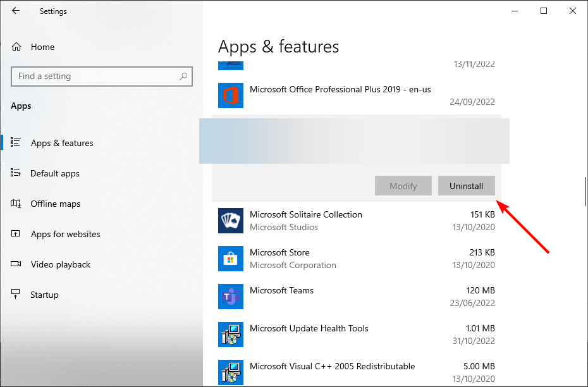Select Microsoft Office Professional Plus 2019 entry
588x387 pixels.
[x=340, y=89]
